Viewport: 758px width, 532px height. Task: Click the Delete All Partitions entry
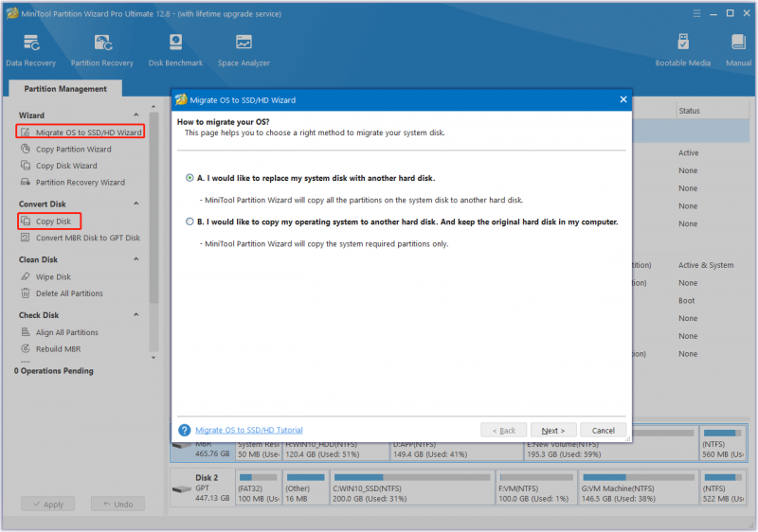[x=69, y=293]
